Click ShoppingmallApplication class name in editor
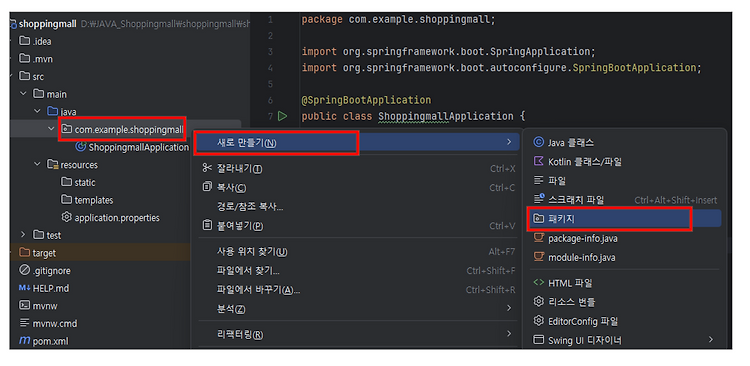The image size is (750, 366). pos(446,116)
